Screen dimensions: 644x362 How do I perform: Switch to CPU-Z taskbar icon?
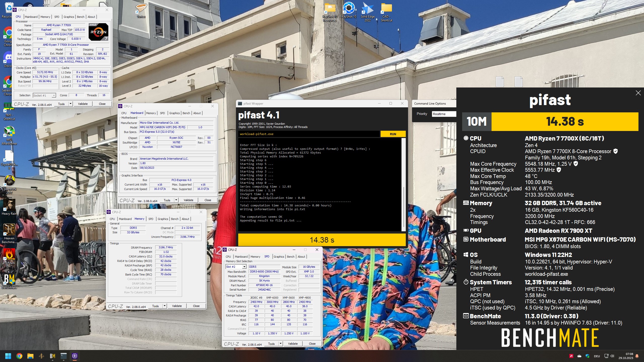click(x=74, y=356)
